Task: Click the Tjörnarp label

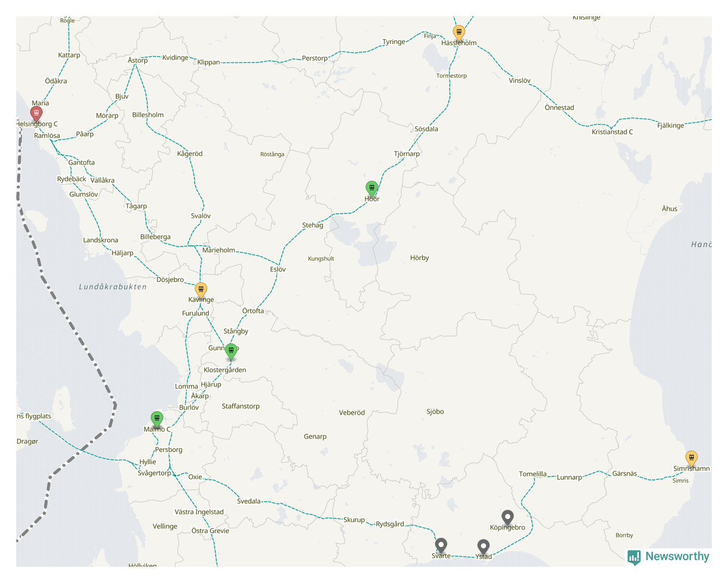Action: pos(407,154)
